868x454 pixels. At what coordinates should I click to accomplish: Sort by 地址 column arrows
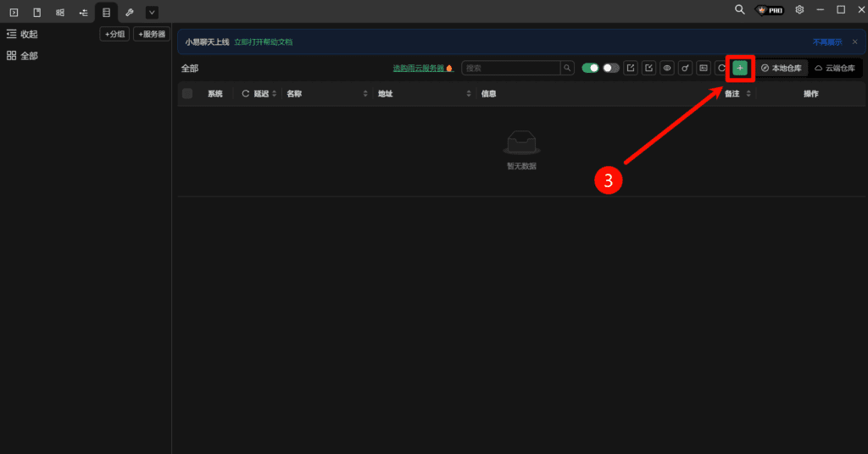[x=468, y=94]
